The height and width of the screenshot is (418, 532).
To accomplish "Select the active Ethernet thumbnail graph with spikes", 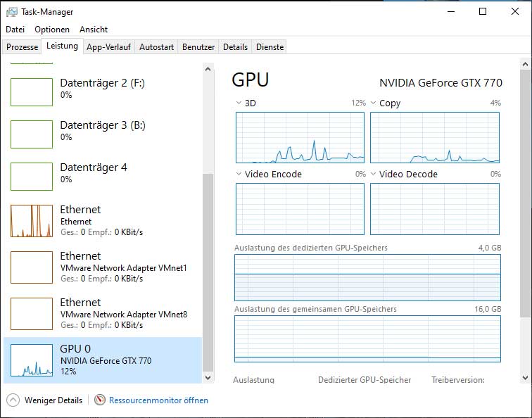I will click(32, 221).
